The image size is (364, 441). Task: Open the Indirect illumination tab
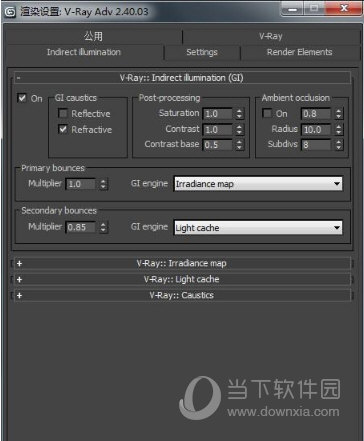84,52
